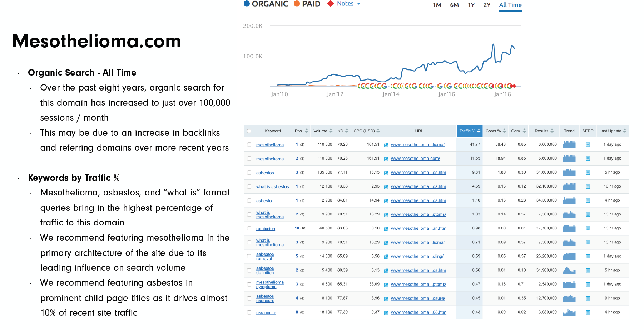Click external link icon for www.mesothelioma.com/ URL
Image resolution: width=644 pixels, height=330 pixels.
(386, 159)
